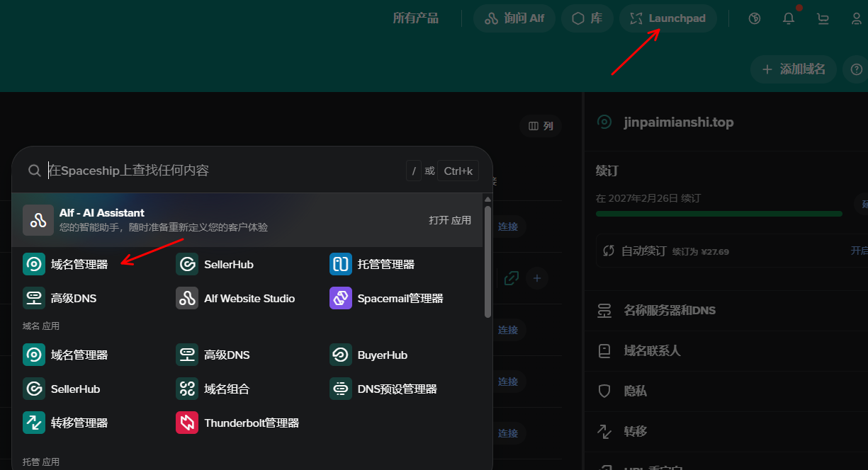Open Thunderbolt管理器 app icon
Viewport: 868px width, 470px height.
point(187,423)
